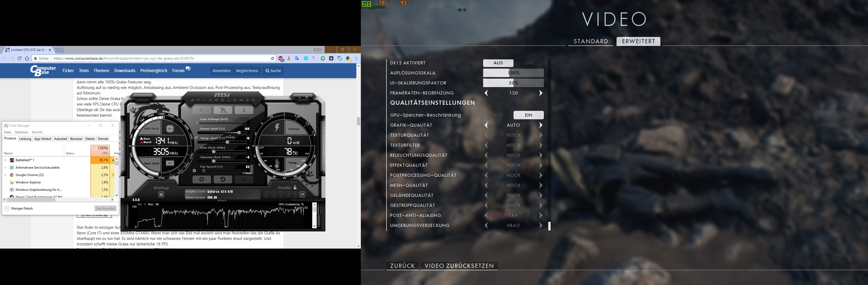Click UI-Skalierungsfaktor 50% slider
The width and height of the screenshot is (868, 285).
[x=513, y=83]
